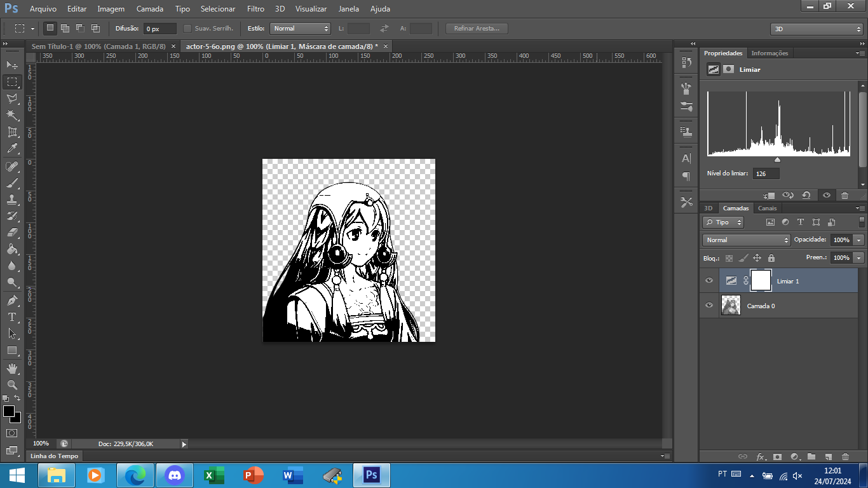868x488 pixels.
Task: Select the Pen tool
Action: [x=12, y=300]
